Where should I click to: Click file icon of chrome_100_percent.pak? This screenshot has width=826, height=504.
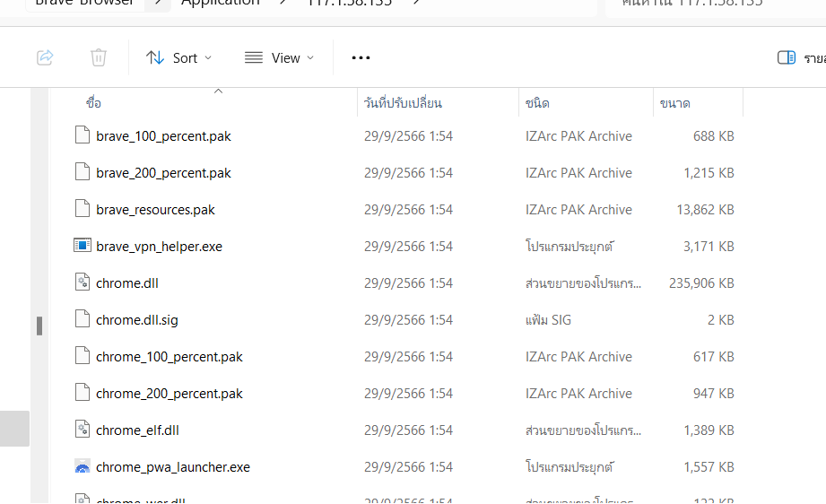click(x=83, y=356)
